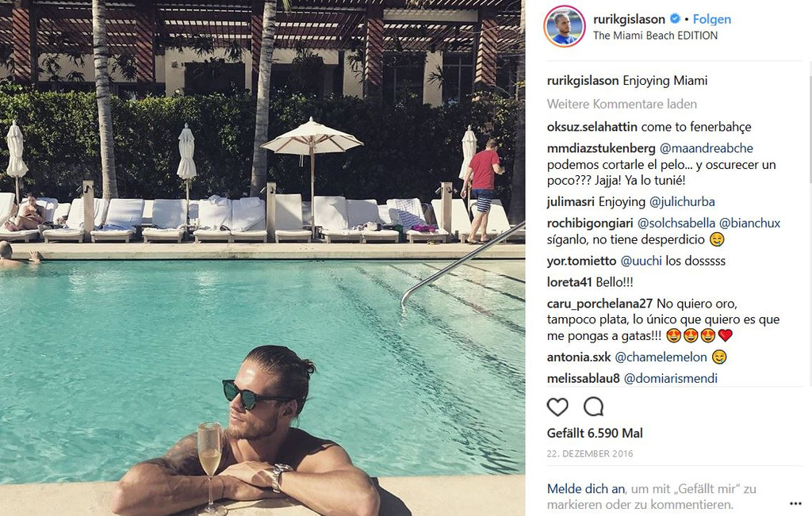The height and width of the screenshot is (516, 812).
Task: Click the comment speech bubble icon
Action: (x=593, y=407)
